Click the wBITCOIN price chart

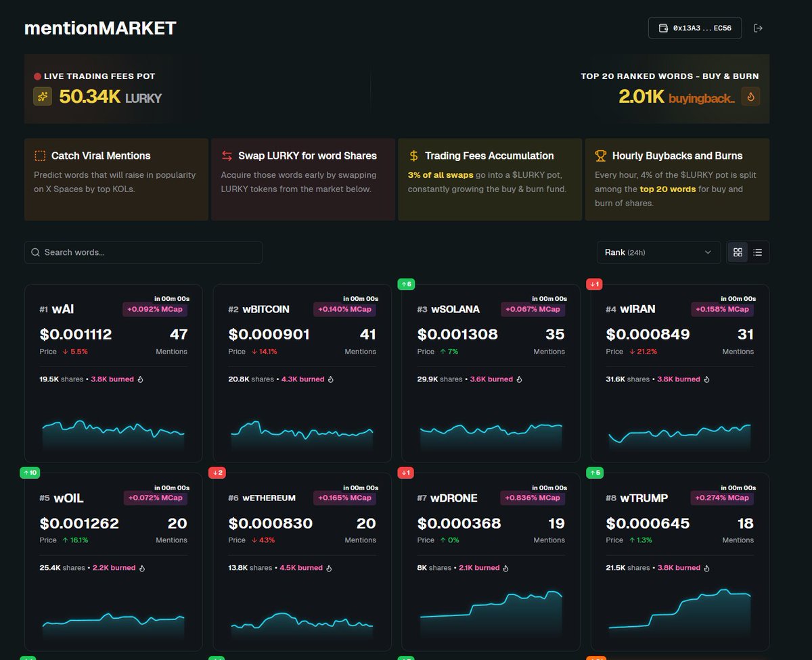[302, 436]
